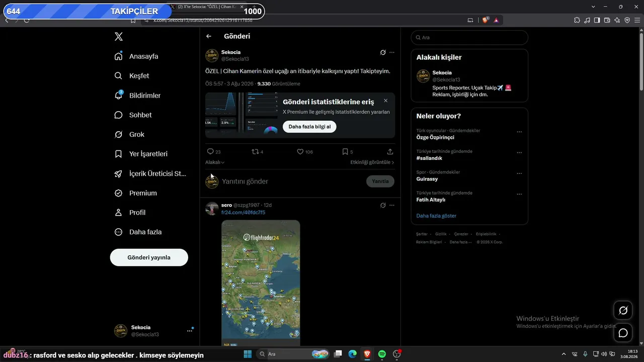Open the media control music icon
The height and width of the screenshot is (362, 644).
coord(587,20)
